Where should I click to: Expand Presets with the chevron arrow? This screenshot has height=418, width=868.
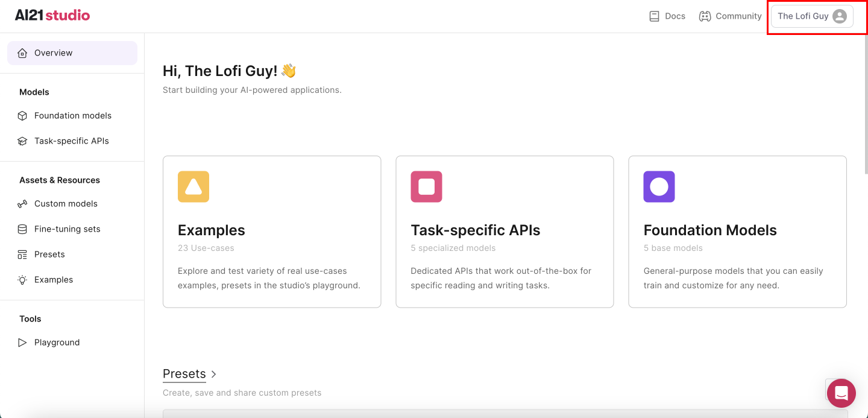[x=214, y=375]
